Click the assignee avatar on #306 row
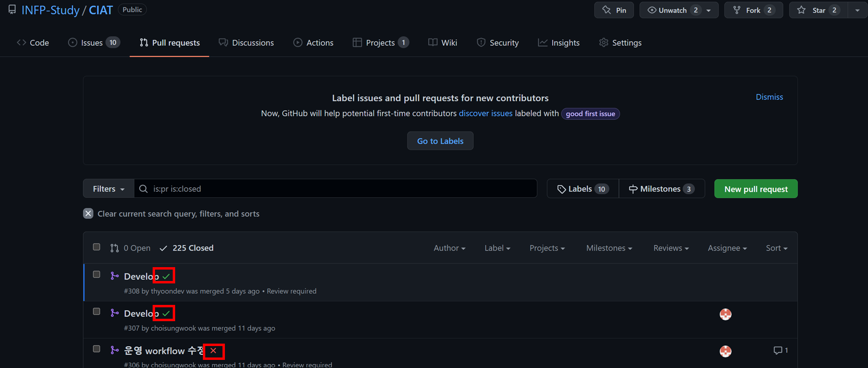This screenshot has height=368, width=868. (x=725, y=351)
